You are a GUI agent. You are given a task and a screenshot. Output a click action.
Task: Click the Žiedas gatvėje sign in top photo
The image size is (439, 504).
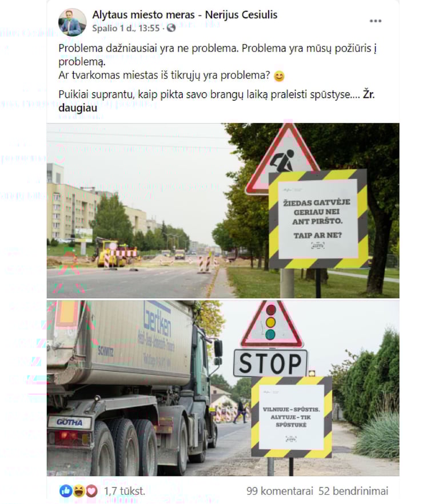(x=318, y=219)
